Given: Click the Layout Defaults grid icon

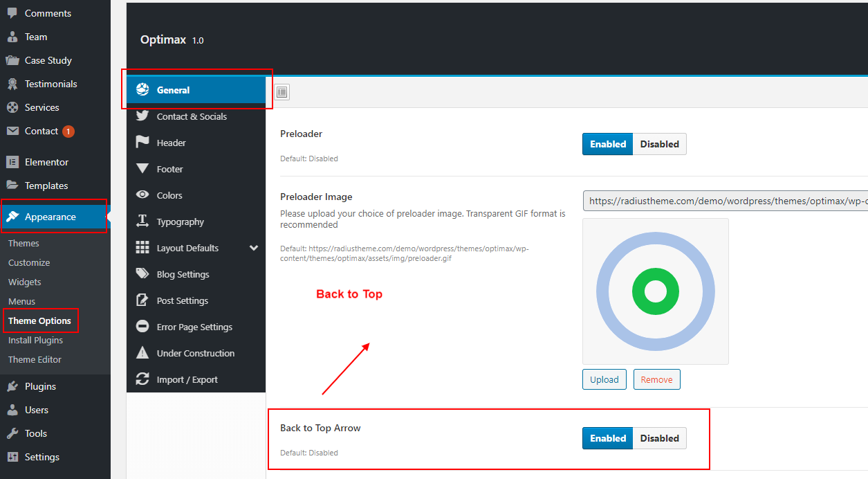Looking at the screenshot, I should click(142, 248).
